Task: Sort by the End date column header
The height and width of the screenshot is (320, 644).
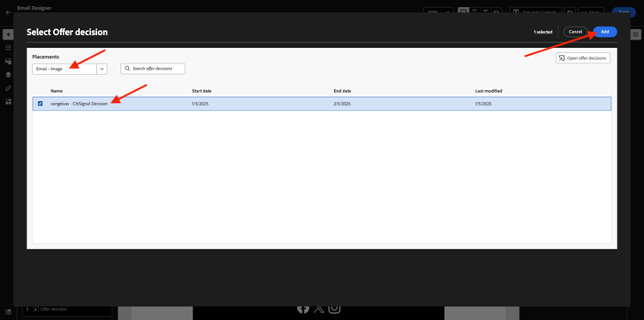Action: click(342, 91)
